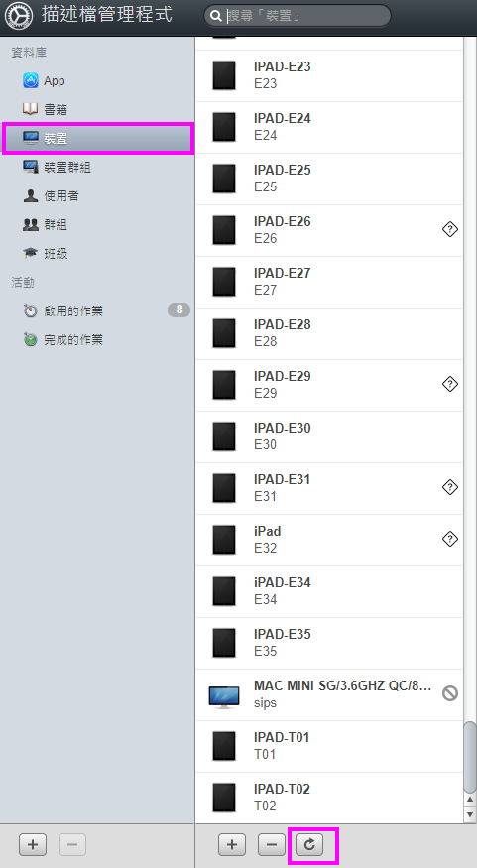
Task: Click the blocked status icon on Mac mini
Action: point(450,693)
